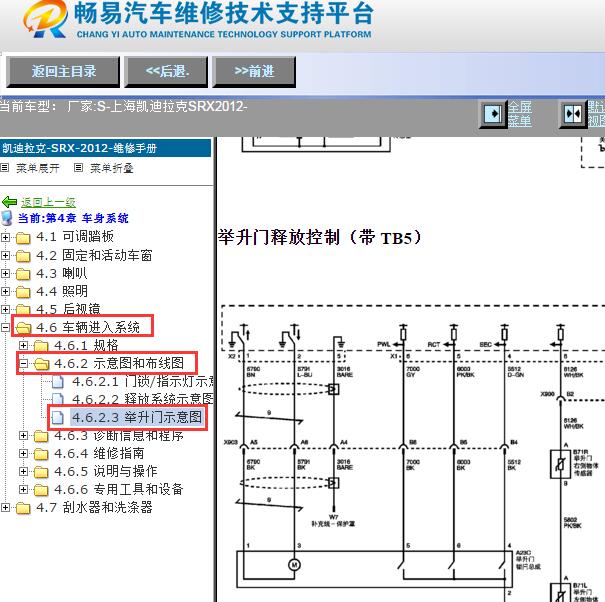605x602 pixels.
Task: Expand the 4.6.4 维修指南 node
Action: coord(24,453)
